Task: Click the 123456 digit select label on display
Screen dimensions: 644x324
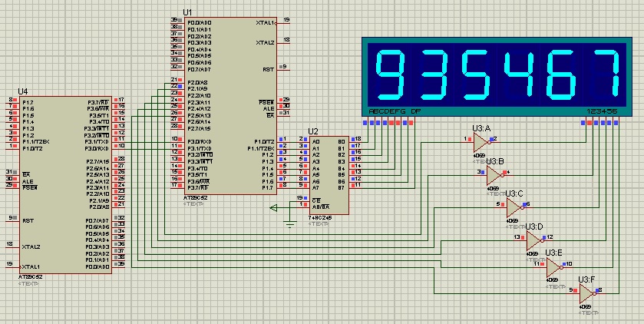Action: 602,111
